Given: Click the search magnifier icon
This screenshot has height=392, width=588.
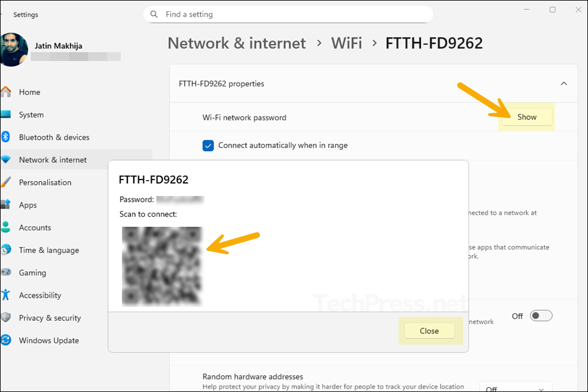Looking at the screenshot, I should click(154, 14).
